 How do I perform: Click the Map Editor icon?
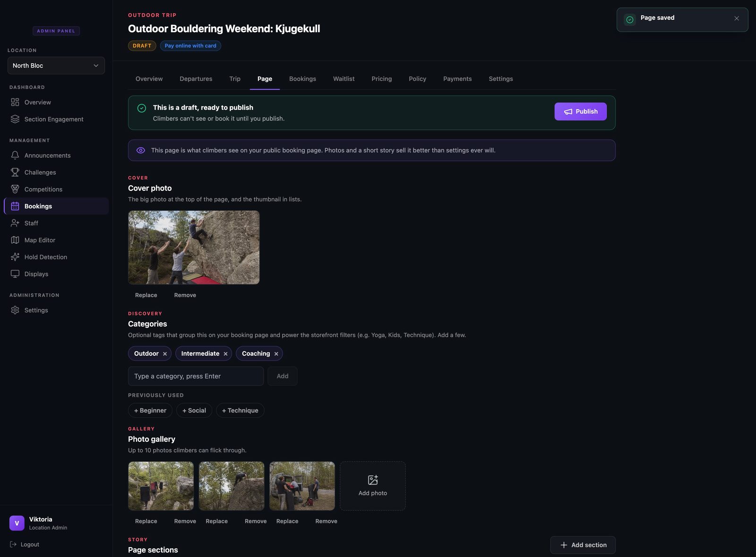[15, 240]
